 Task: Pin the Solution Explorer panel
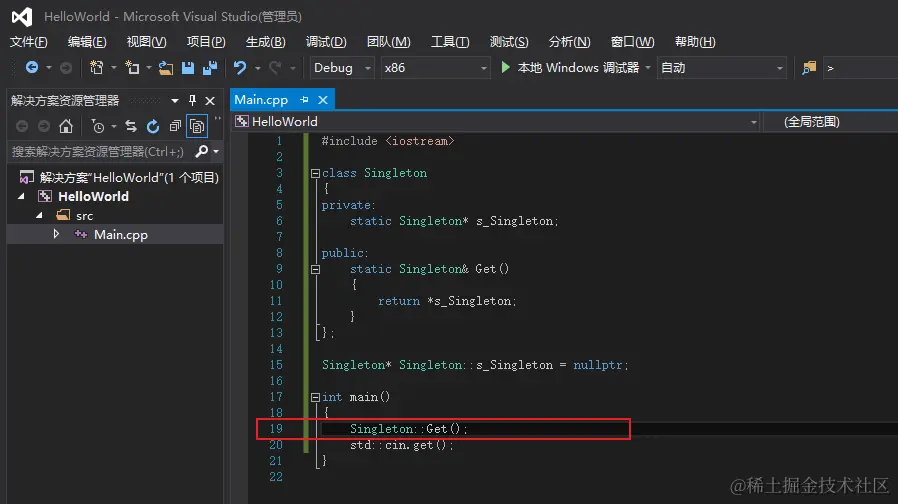[192, 100]
